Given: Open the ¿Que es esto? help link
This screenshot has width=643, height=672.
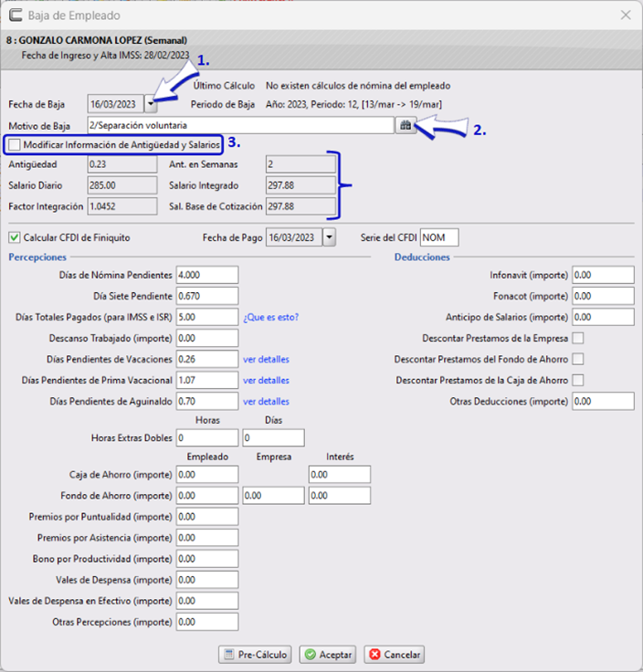Looking at the screenshot, I should click(271, 317).
